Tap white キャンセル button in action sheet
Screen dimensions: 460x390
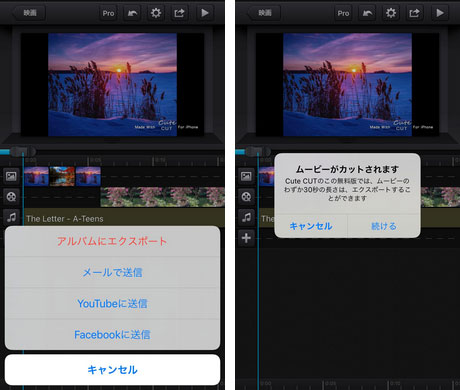click(112, 370)
